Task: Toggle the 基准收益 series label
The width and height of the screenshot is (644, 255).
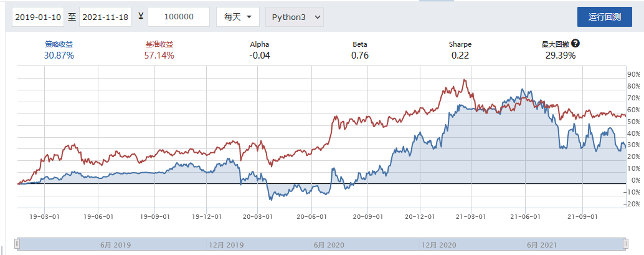Action: (x=159, y=44)
